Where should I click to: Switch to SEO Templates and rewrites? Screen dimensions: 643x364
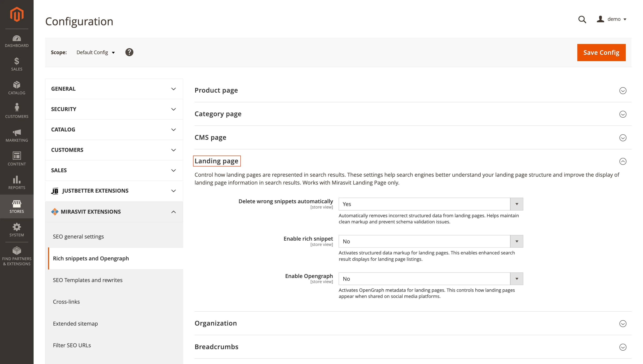click(x=88, y=280)
